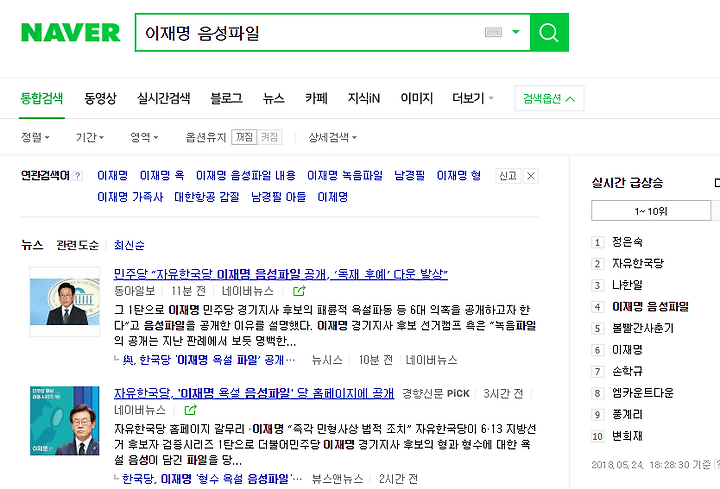Image resolution: width=720 pixels, height=489 pixels.
Task: Open new-window icon of 경향신문 article
Action: [190, 410]
